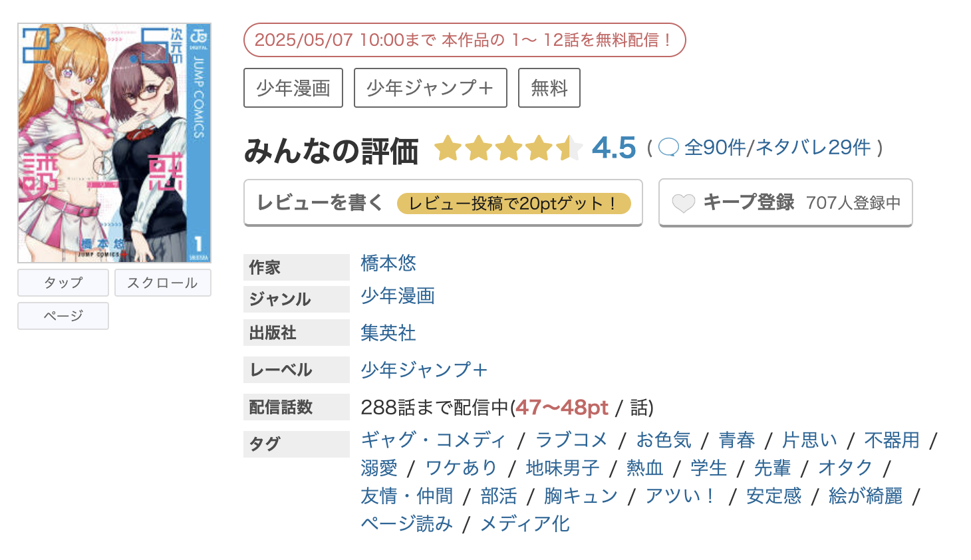
Task: Toggle the ページ reading mode
Action: [63, 315]
